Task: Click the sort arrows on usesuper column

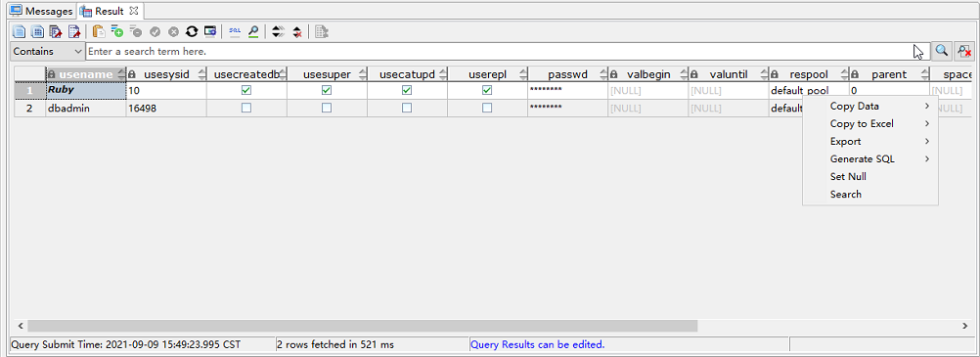Action: 362,74
